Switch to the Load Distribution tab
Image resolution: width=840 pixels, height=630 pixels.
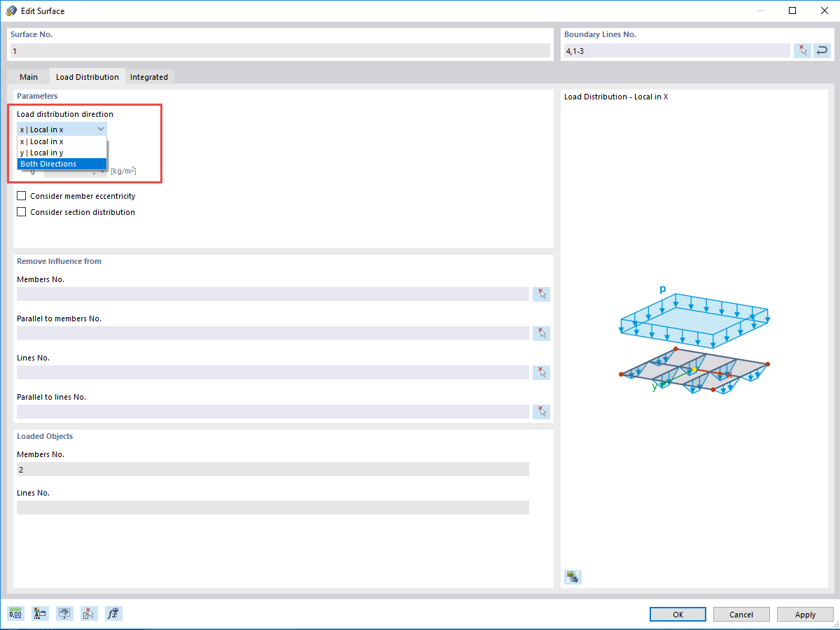point(87,76)
